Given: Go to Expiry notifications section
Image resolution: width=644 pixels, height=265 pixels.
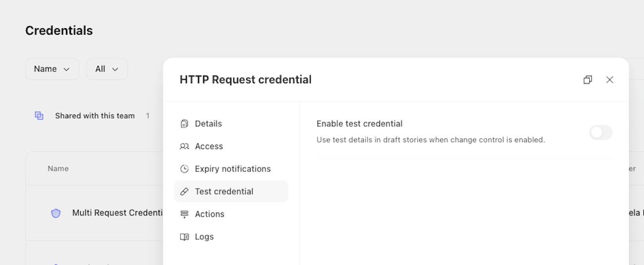Looking at the screenshot, I should click(232, 169).
